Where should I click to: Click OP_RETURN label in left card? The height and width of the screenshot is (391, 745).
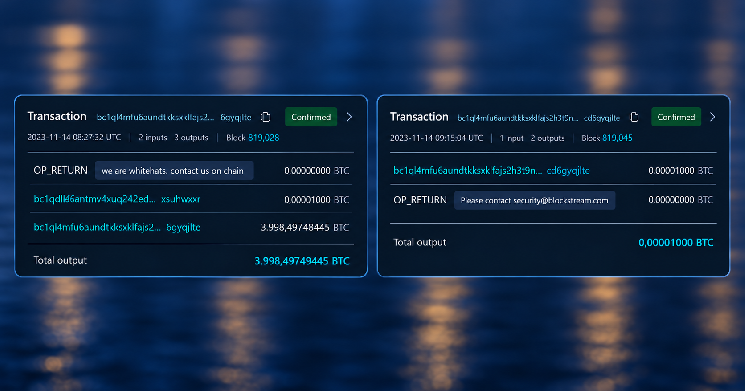tap(60, 171)
